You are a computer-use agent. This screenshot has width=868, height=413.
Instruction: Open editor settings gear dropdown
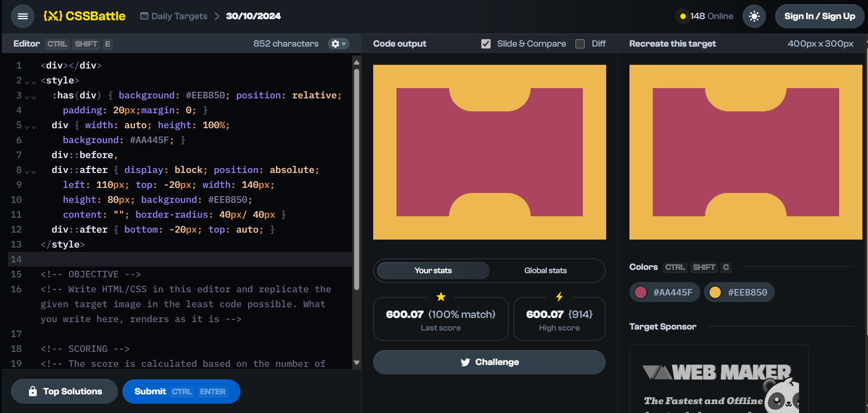[x=338, y=44]
